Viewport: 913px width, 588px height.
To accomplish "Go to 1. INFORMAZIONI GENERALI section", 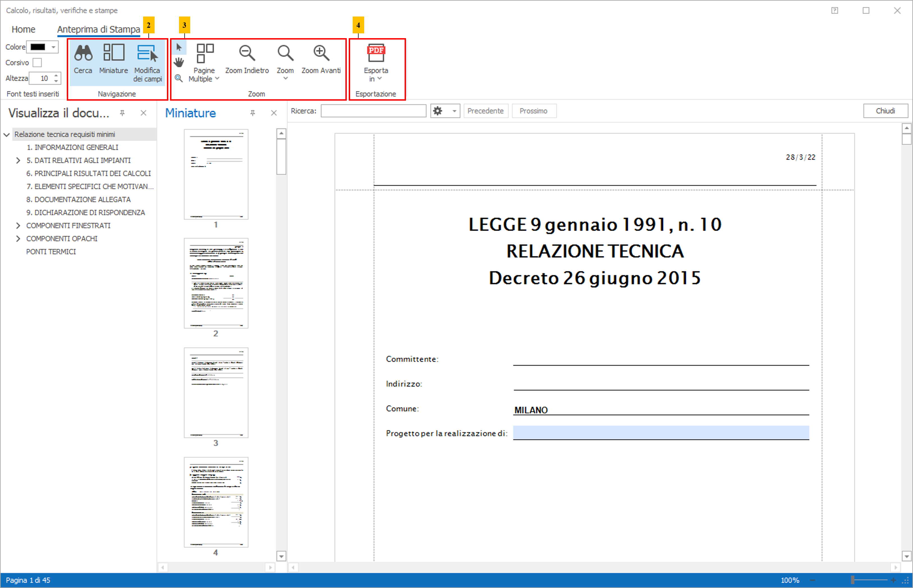I will (x=73, y=147).
